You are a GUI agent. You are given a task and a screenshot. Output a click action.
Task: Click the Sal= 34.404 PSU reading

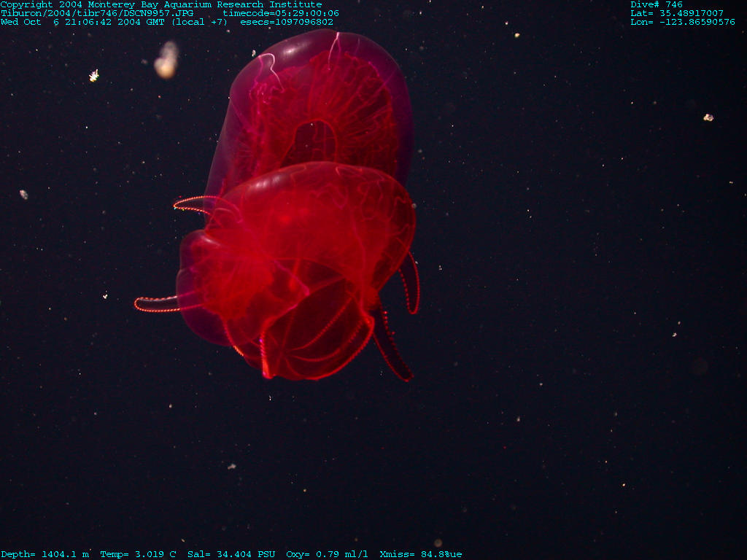click(x=231, y=554)
